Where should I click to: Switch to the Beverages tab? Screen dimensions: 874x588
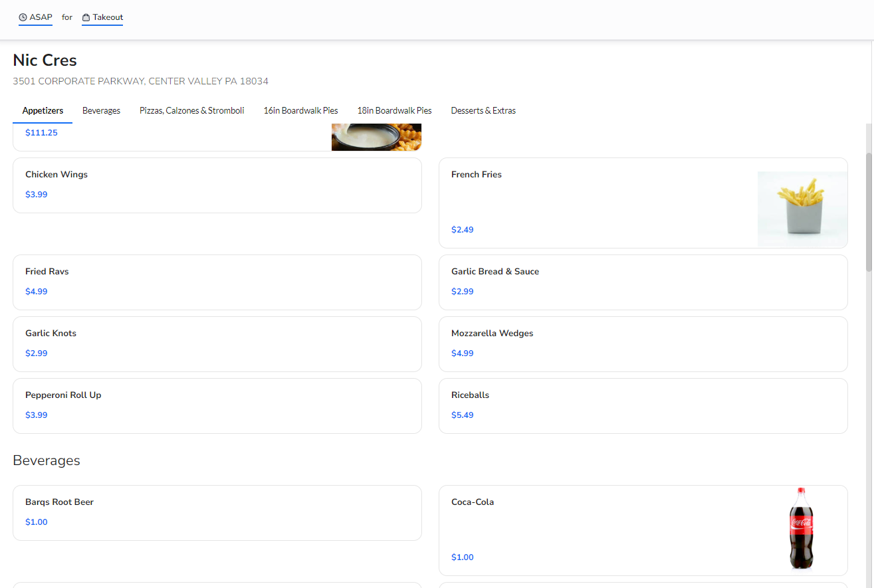click(x=101, y=111)
